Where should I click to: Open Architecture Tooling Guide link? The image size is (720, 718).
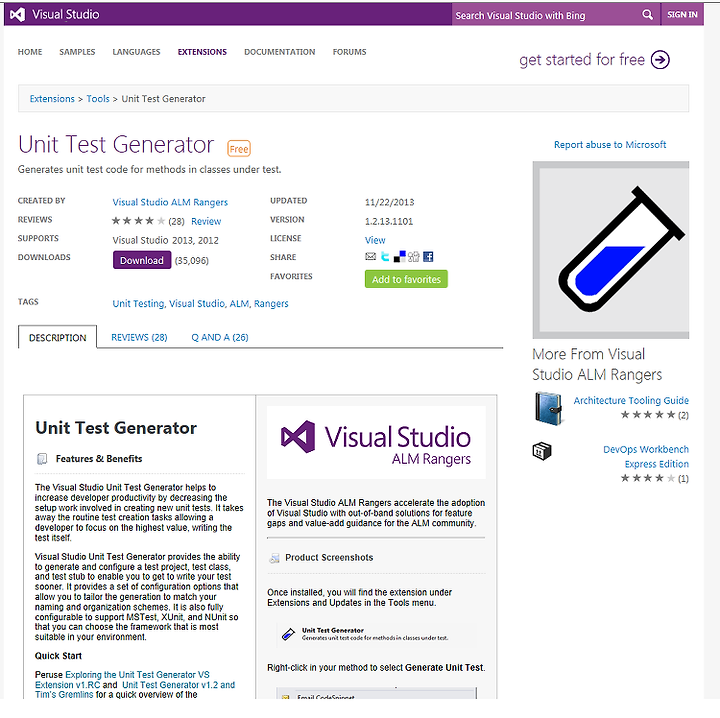point(631,400)
